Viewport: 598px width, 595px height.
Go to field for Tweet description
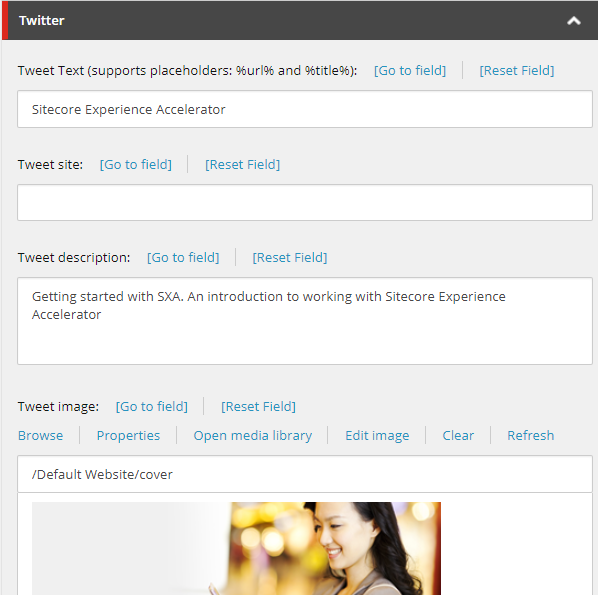point(183,257)
